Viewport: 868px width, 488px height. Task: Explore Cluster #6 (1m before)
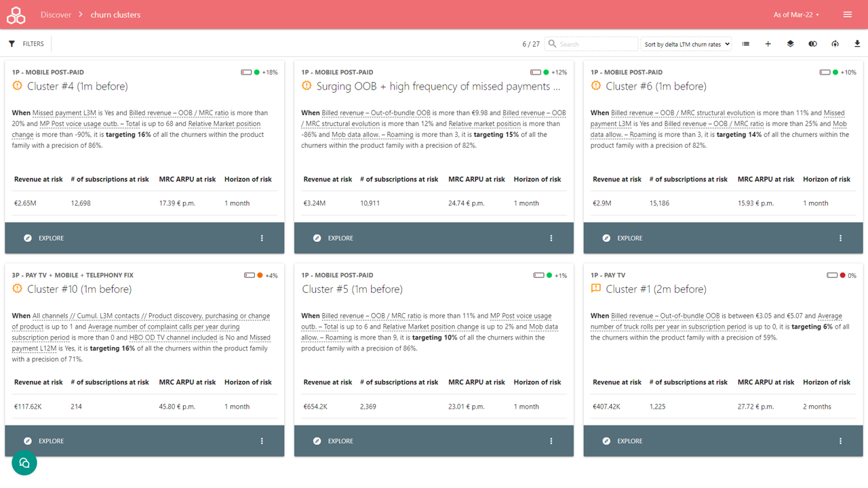point(623,238)
